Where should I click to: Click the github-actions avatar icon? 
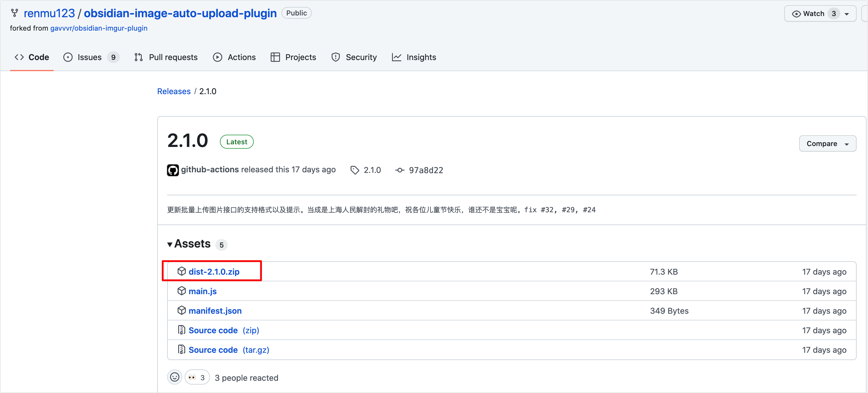(x=173, y=170)
